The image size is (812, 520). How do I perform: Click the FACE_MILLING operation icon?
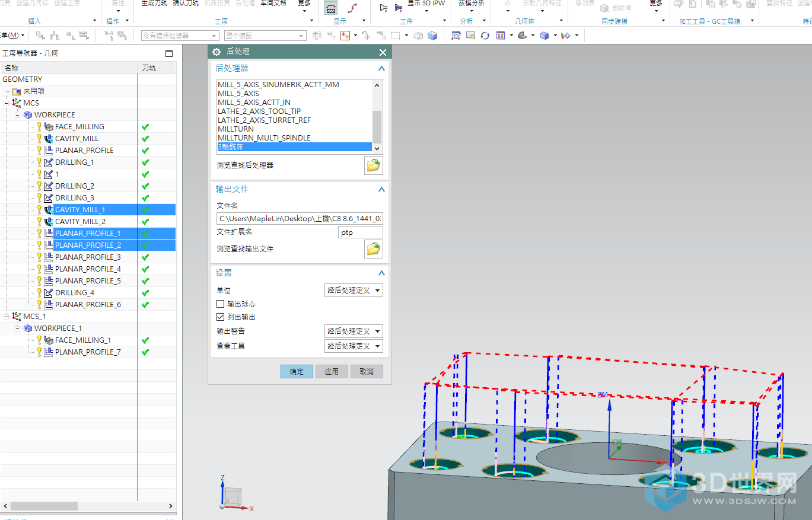(x=49, y=127)
